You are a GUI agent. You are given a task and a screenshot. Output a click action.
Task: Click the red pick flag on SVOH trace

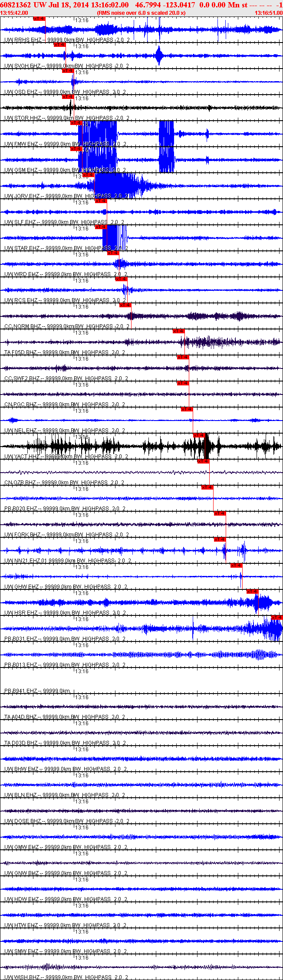[x=59, y=44]
